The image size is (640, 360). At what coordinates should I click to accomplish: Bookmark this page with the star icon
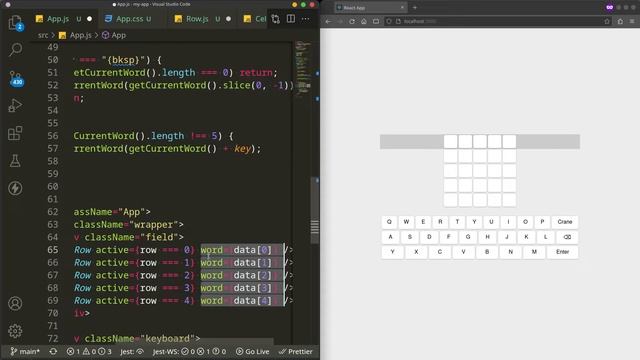click(607, 21)
